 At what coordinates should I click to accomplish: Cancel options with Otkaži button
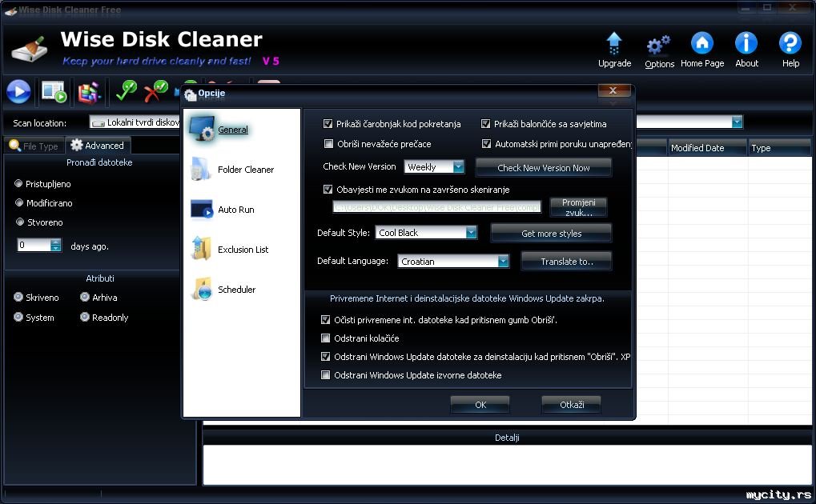[x=572, y=405]
